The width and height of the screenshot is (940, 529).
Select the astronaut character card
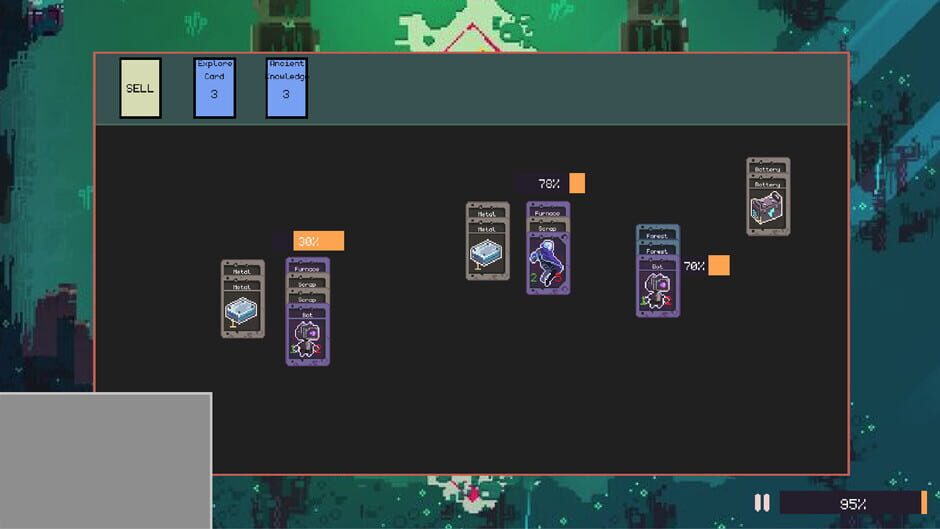point(548,263)
